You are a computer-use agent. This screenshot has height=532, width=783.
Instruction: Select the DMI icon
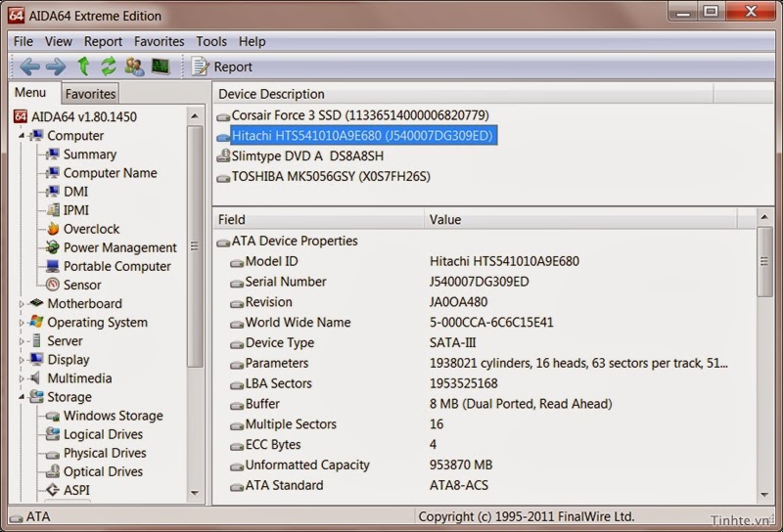(53, 192)
